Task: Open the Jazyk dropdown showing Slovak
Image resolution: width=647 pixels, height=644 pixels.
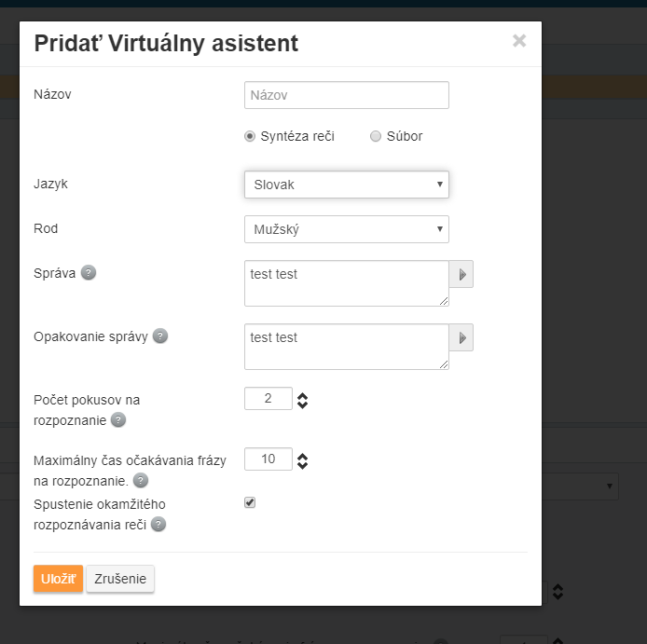Action: (x=347, y=185)
